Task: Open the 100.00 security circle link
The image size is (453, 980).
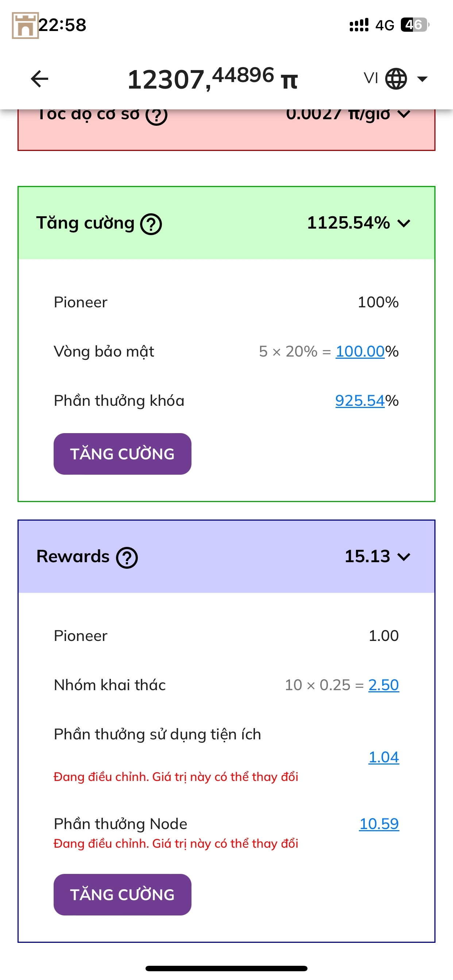Action: [x=360, y=351]
